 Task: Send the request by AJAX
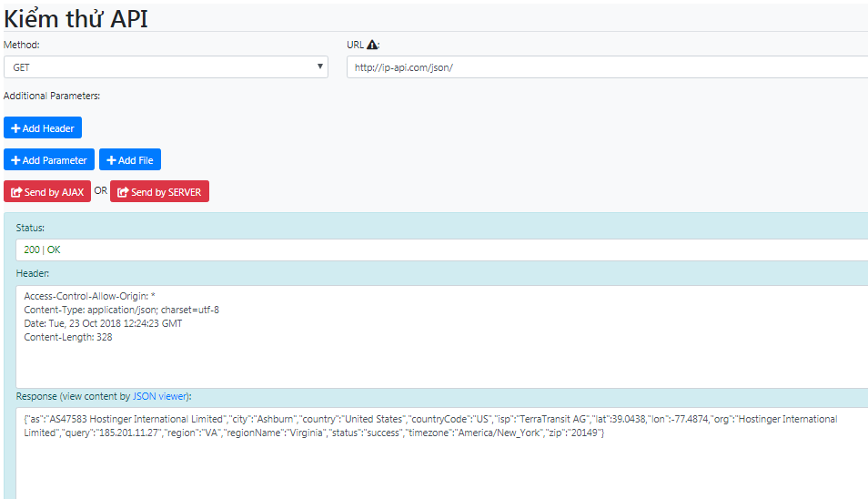pos(47,191)
